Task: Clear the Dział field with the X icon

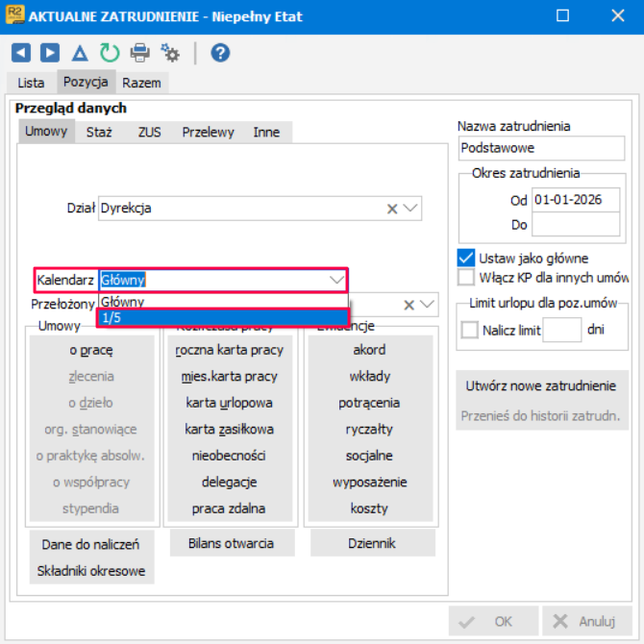Action: tap(392, 209)
